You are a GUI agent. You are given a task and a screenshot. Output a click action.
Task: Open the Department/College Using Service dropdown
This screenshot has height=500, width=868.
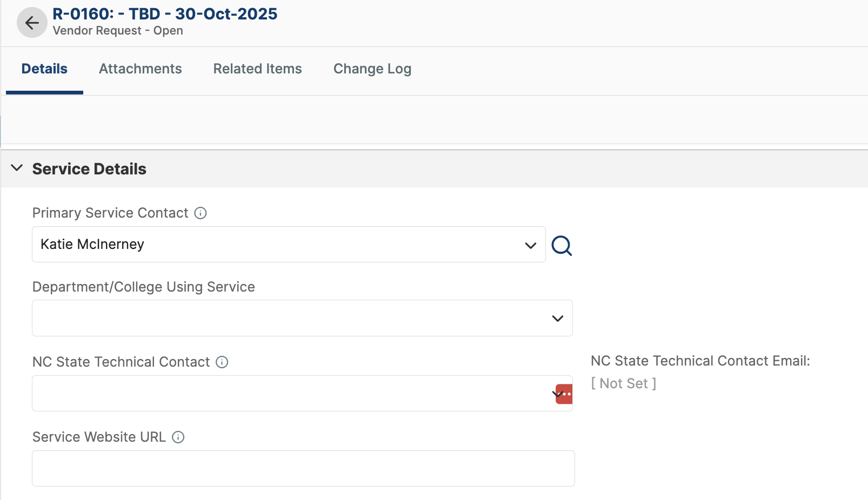coord(557,318)
